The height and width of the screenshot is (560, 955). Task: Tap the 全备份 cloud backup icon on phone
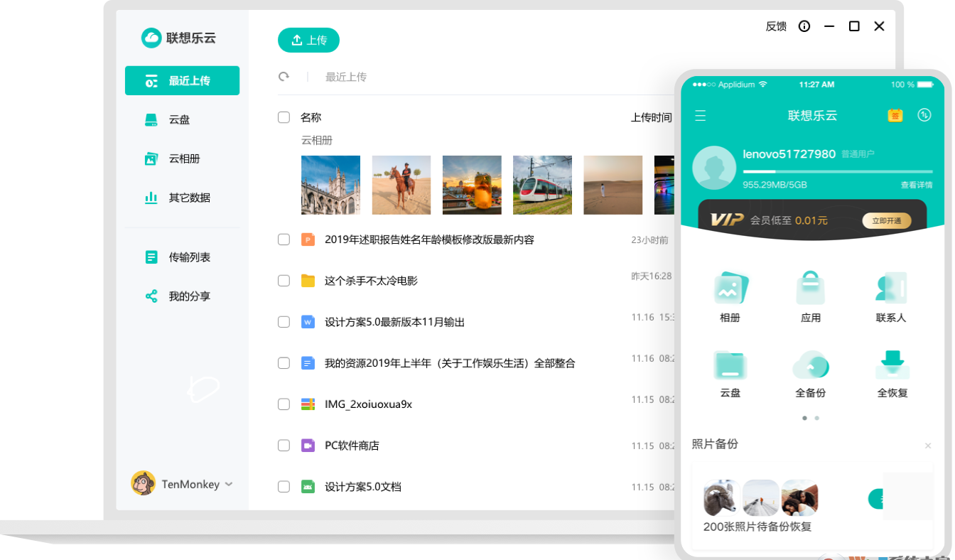(x=811, y=365)
